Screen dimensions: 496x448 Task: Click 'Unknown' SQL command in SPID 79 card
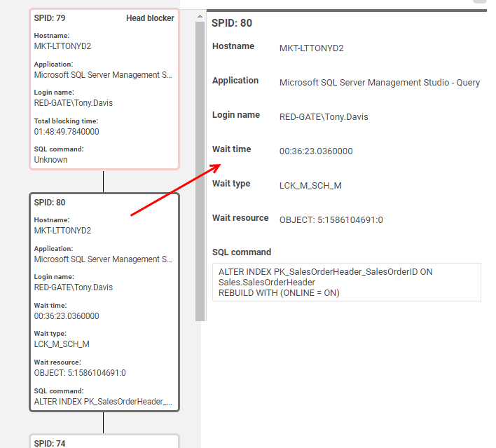[50, 160]
